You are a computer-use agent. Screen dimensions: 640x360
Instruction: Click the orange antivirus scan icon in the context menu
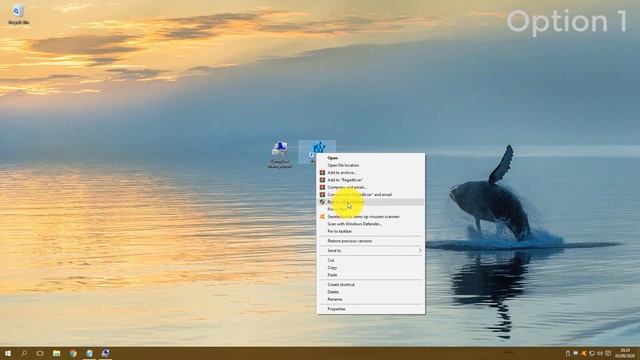point(322,217)
